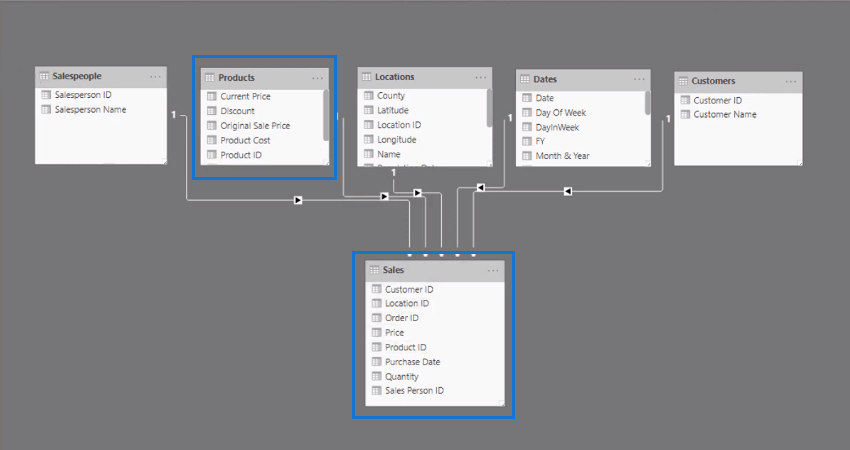Select the Customers table header

coord(738,81)
